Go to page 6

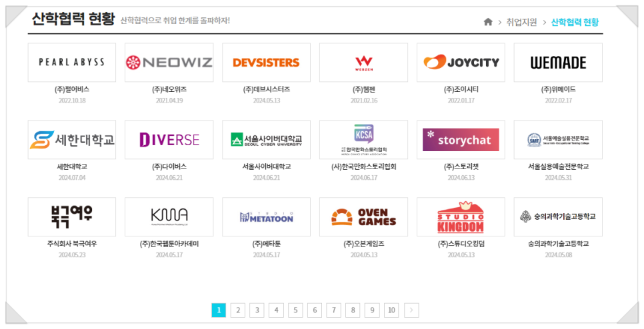315,310
